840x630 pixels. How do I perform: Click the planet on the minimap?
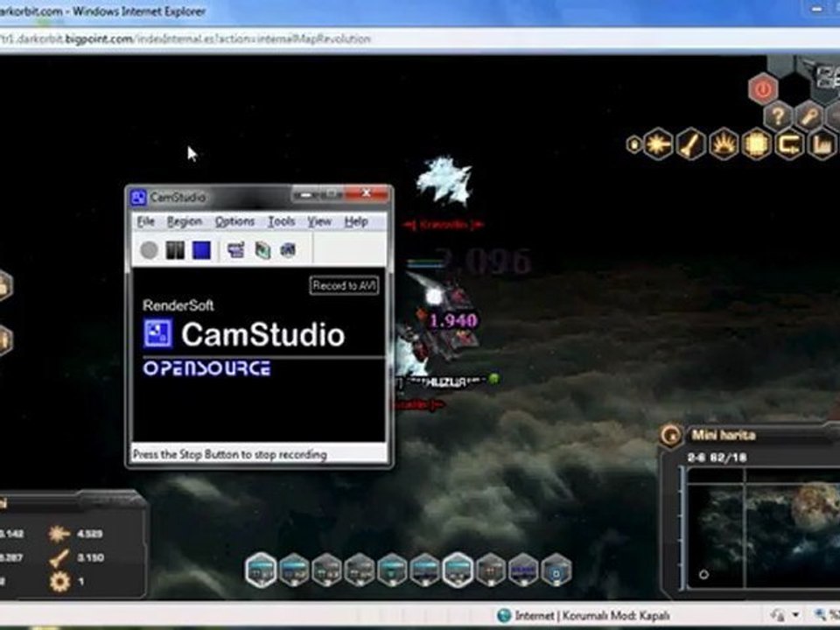815,506
